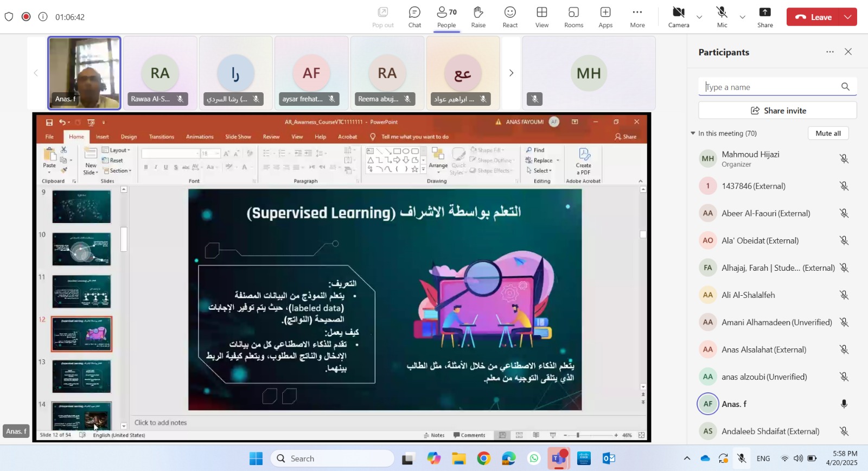This screenshot has height=471, width=868.
Task: Toggle the People participants panel
Action: click(x=446, y=17)
